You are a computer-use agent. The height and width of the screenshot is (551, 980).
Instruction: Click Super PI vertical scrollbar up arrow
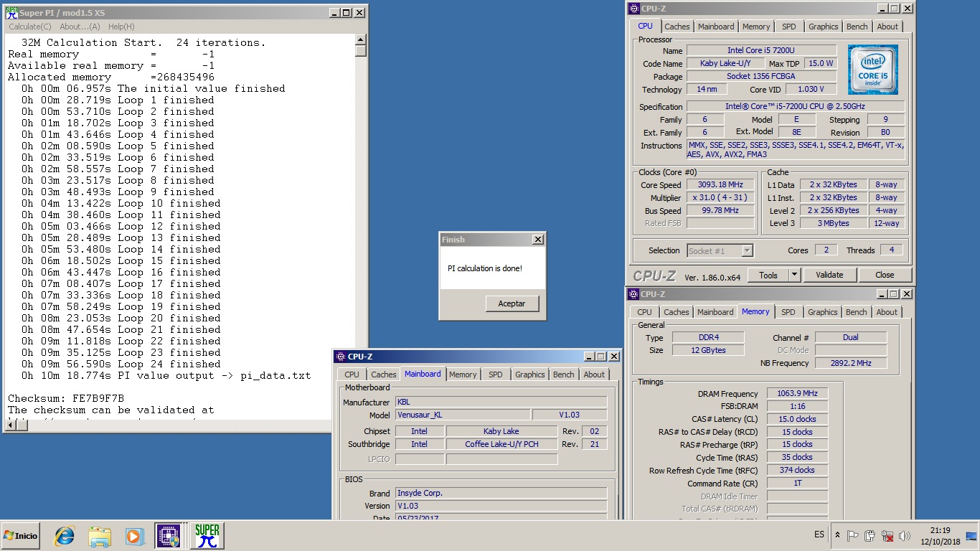tap(361, 42)
